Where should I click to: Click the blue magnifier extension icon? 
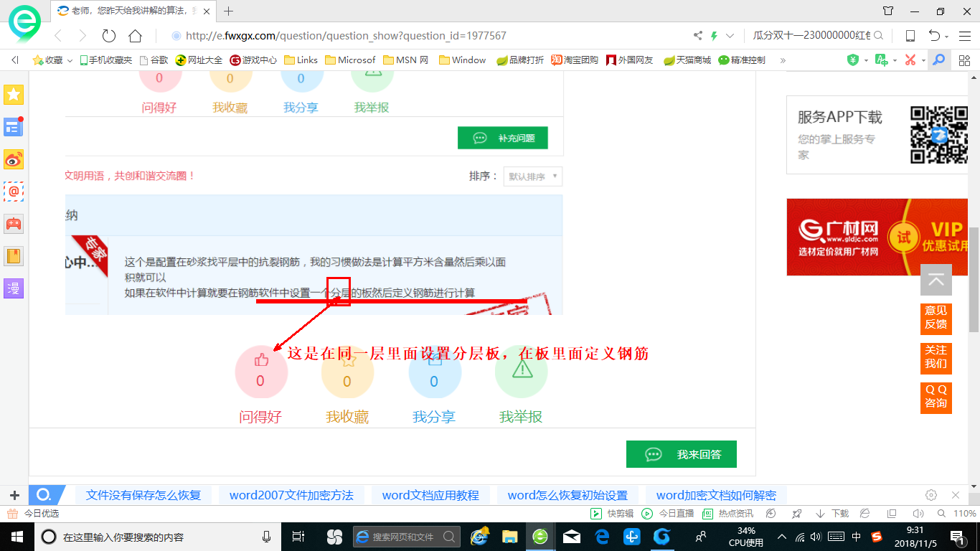pos(938,60)
